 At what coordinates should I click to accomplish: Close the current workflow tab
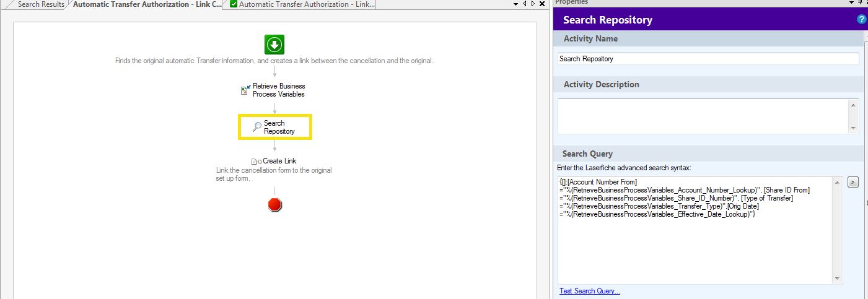[x=542, y=4]
